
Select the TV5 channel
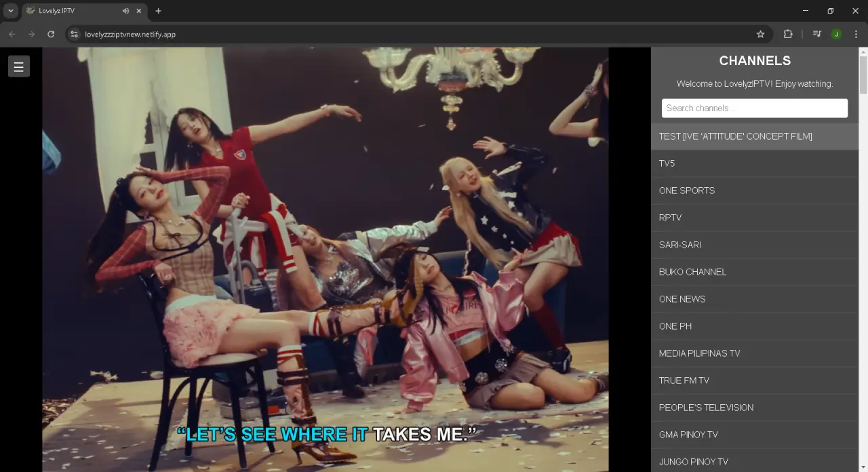pos(755,163)
